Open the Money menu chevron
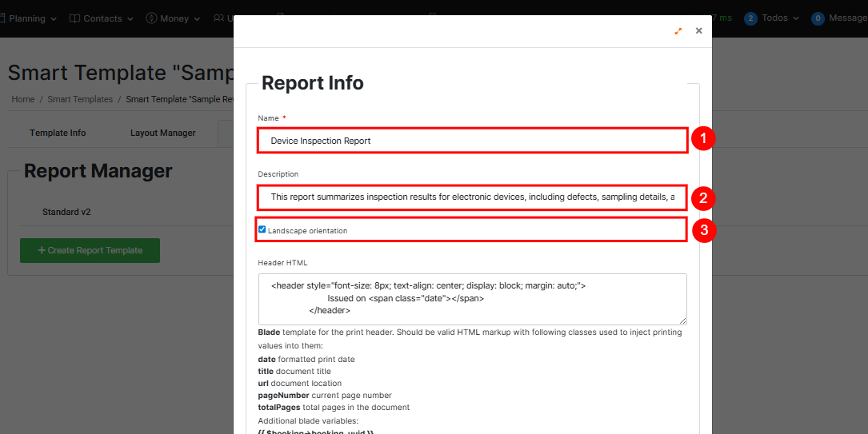 click(197, 18)
